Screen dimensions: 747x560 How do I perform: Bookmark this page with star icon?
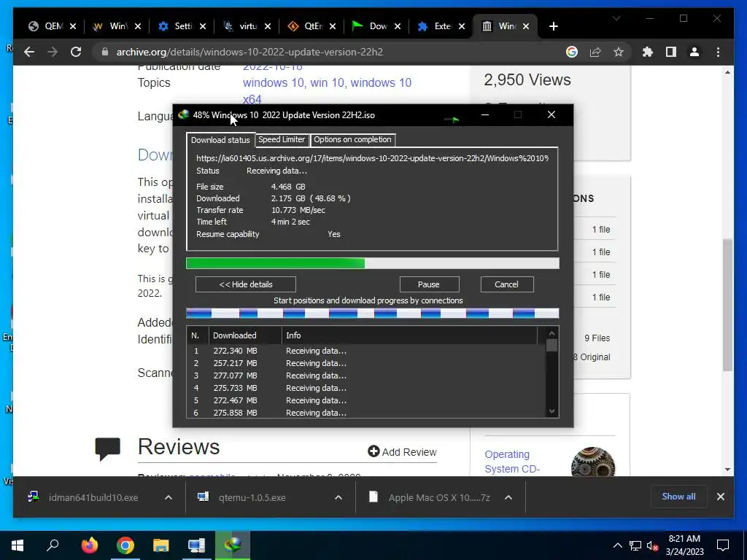pos(619,52)
